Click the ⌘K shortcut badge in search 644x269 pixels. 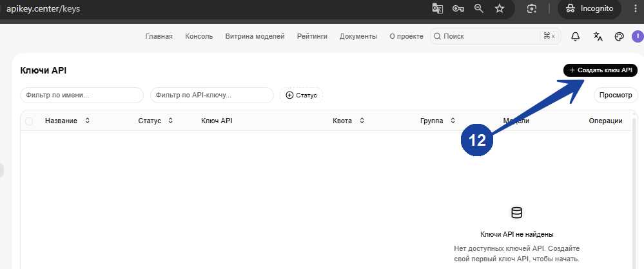click(x=549, y=36)
